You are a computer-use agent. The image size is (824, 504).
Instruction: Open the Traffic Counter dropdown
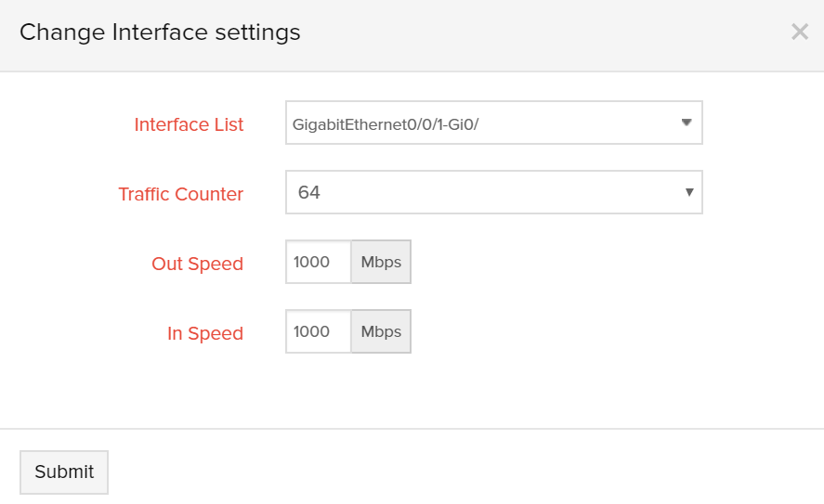pyautogui.click(x=492, y=192)
